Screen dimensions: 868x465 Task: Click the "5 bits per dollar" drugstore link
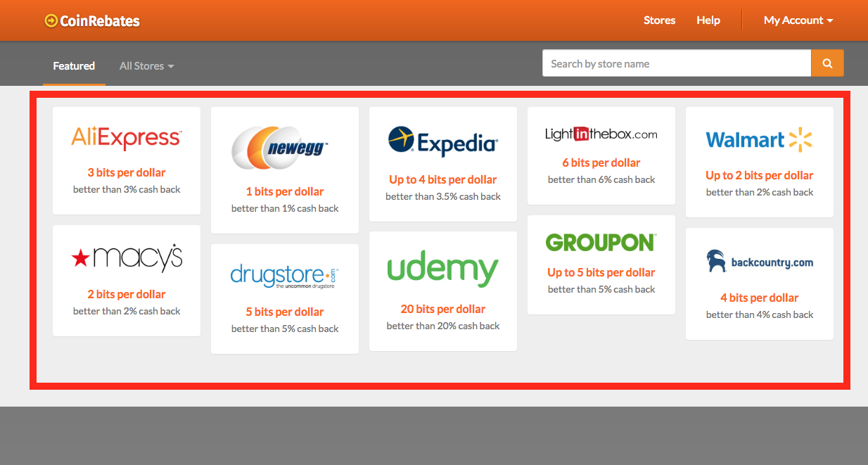tap(285, 312)
